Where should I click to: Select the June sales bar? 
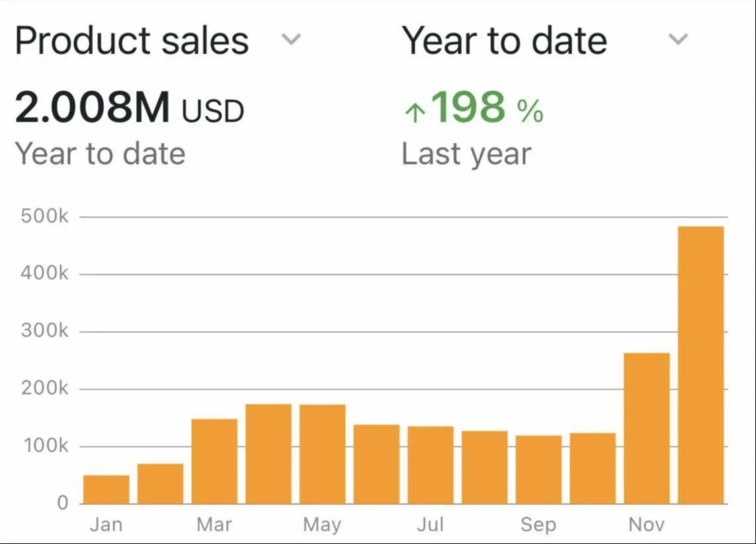pos(376,464)
